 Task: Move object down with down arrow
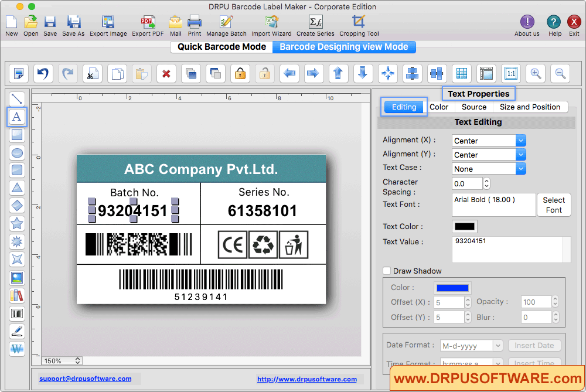(363, 73)
